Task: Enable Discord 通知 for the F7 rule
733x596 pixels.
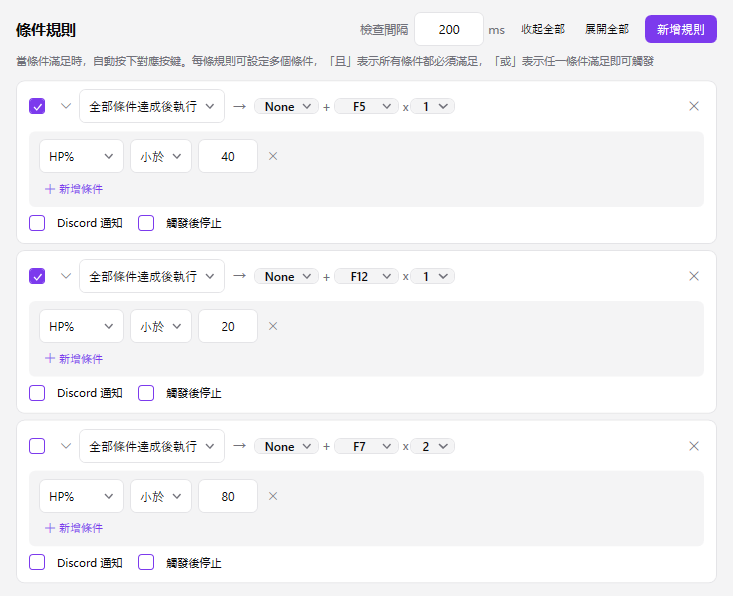Action: (x=37, y=562)
